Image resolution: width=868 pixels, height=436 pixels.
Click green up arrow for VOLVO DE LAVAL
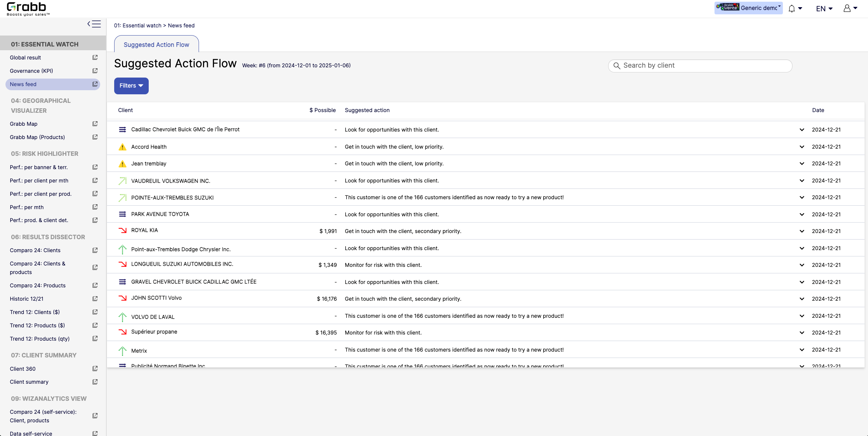[122, 317]
